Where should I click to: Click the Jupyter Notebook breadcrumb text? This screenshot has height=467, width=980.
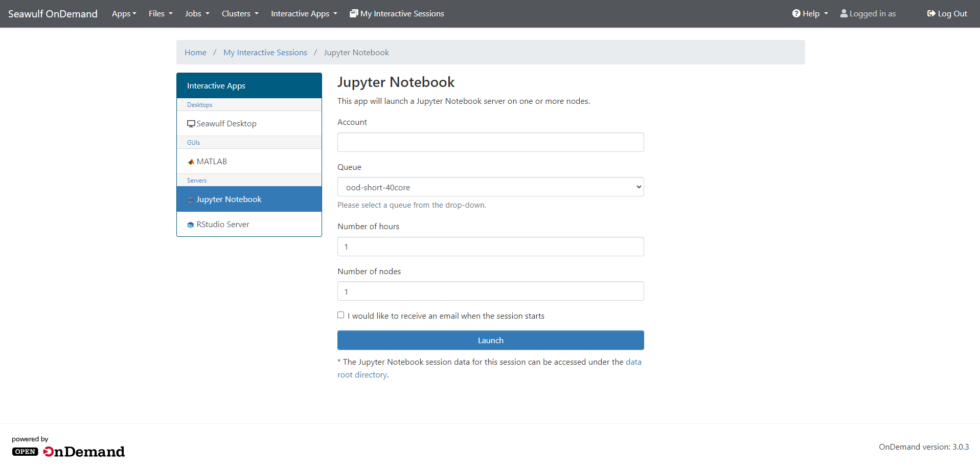356,53
